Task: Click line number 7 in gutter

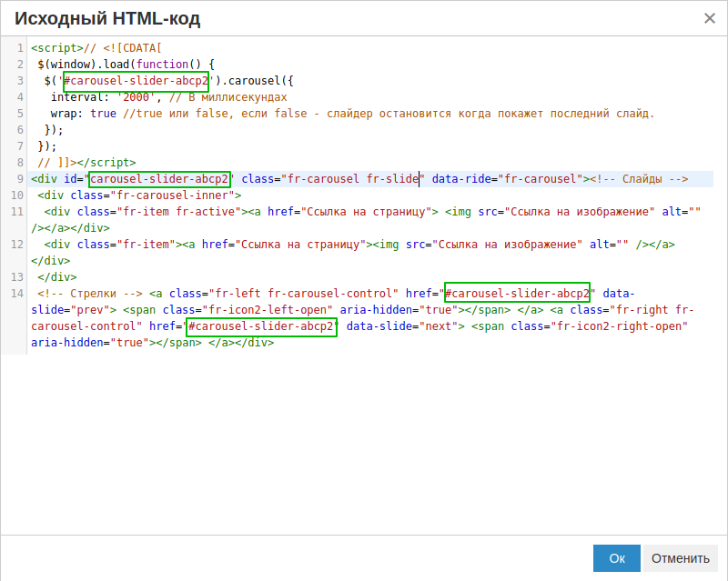Action: [20, 146]
